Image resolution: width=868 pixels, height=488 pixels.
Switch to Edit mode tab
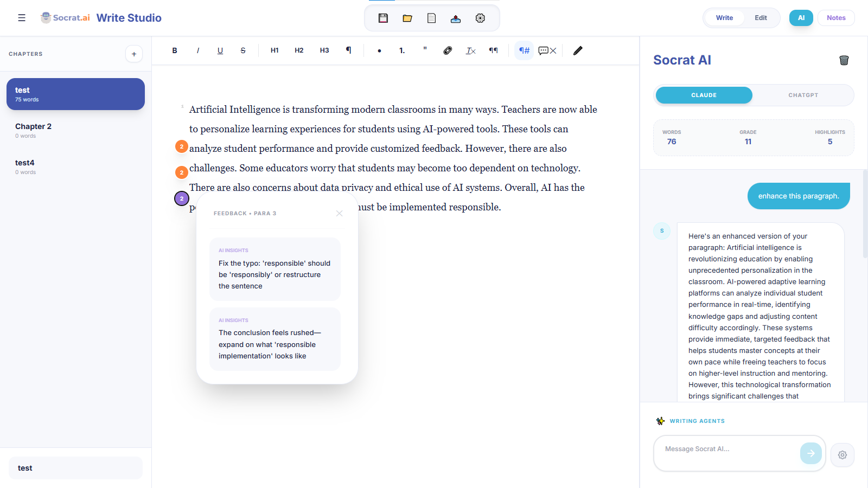[x=761, y=18]
